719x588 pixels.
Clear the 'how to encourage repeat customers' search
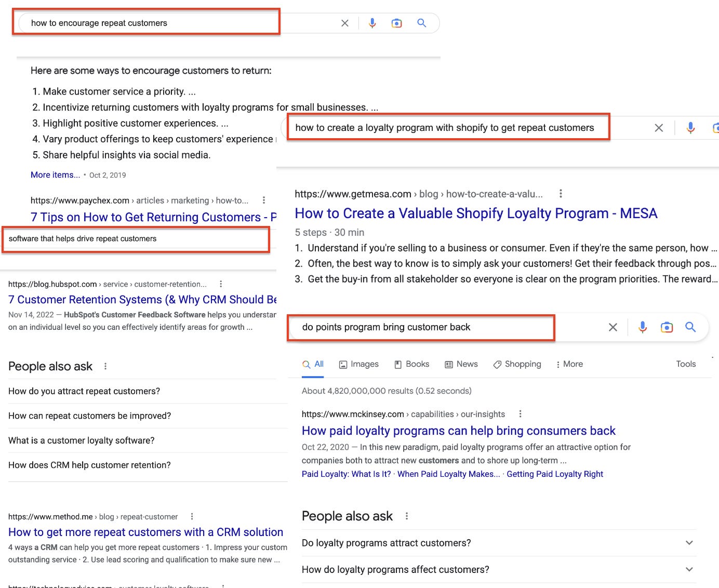(x=345, y=23)
